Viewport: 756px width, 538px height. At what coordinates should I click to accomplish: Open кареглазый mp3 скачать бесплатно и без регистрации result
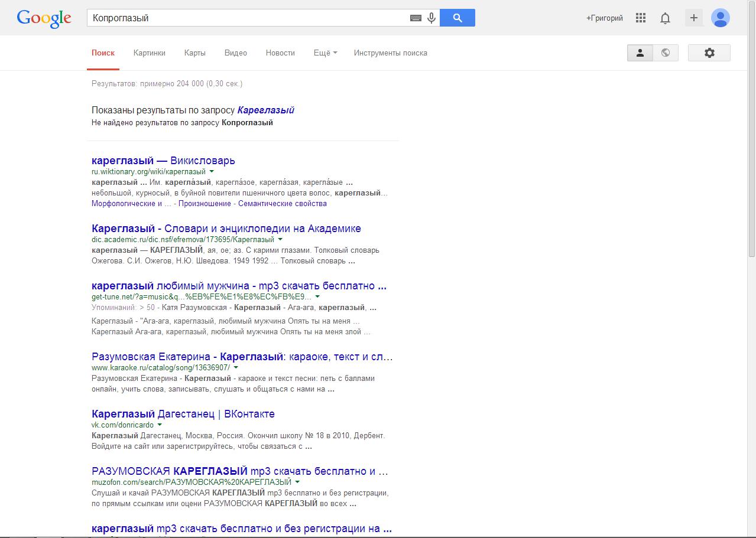(x=242, y=529)
